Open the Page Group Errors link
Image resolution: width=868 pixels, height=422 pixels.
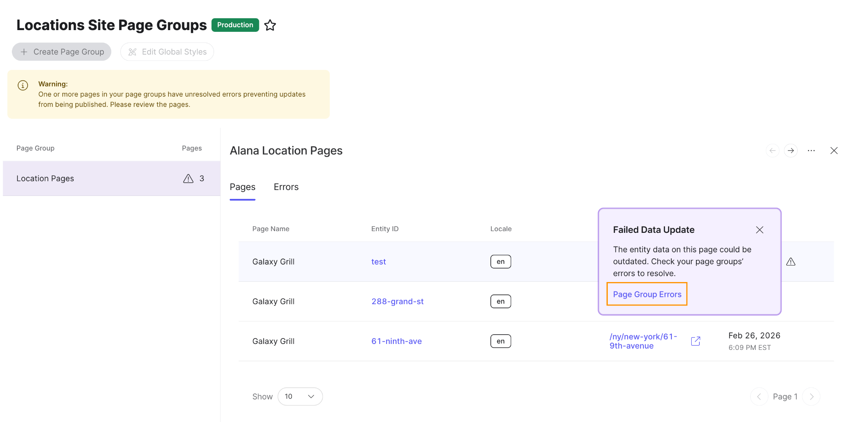point(647,294)
